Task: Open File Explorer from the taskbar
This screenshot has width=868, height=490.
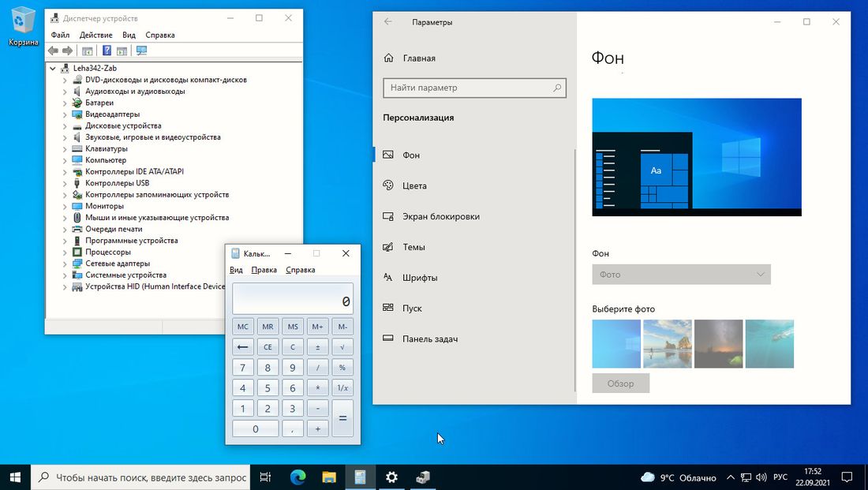Action: 329,477
